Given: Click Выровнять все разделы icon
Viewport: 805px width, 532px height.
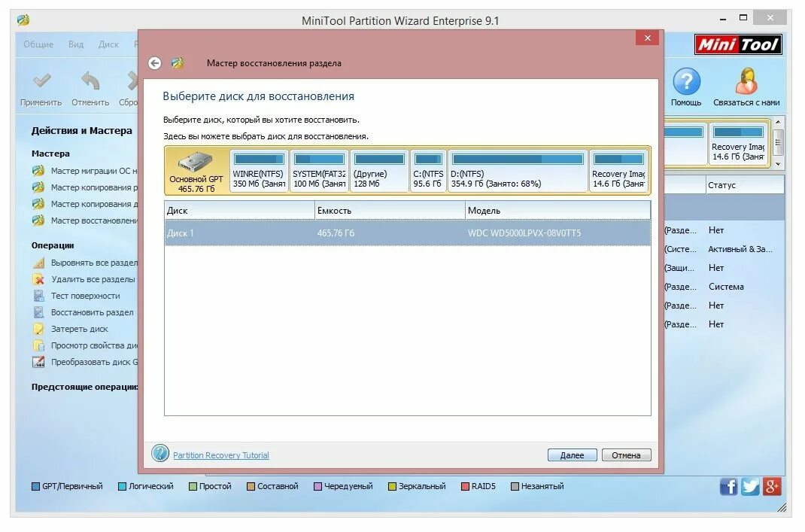Looking at the screenshot, I should [x=38, y=263].
